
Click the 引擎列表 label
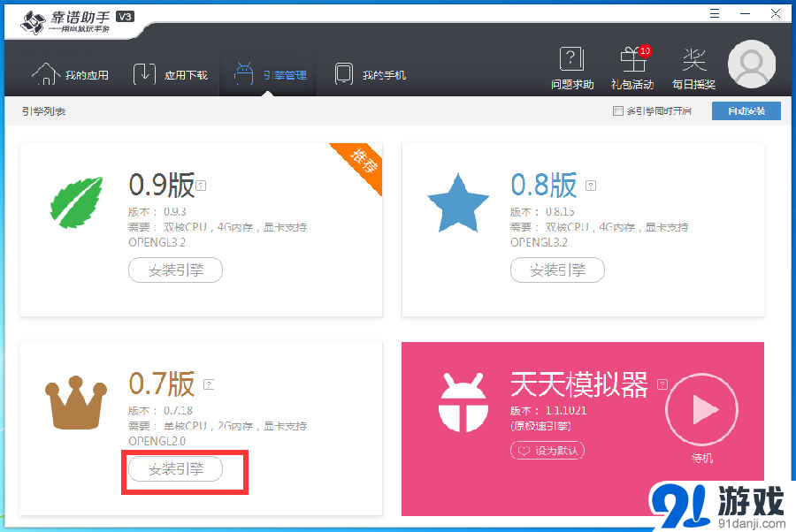(x=43, y=111)
